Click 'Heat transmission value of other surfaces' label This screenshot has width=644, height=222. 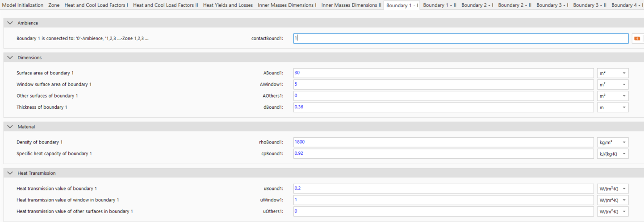[75, 211]
